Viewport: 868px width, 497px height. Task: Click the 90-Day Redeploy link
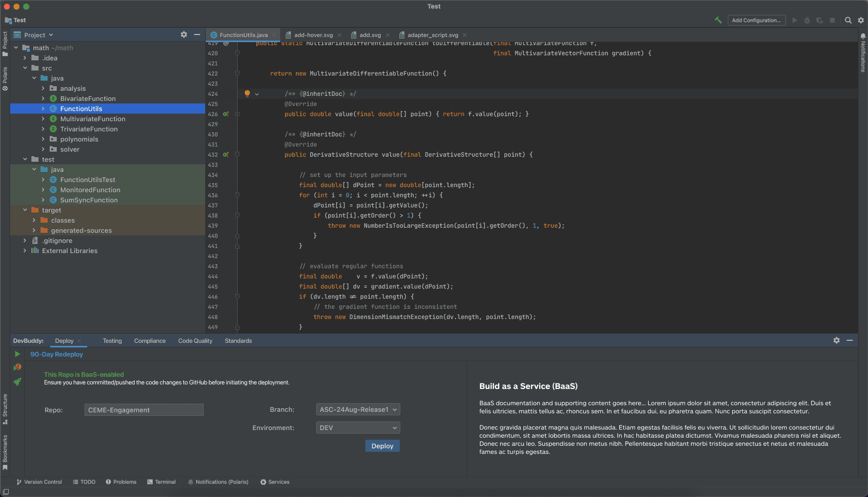point(57,354)
